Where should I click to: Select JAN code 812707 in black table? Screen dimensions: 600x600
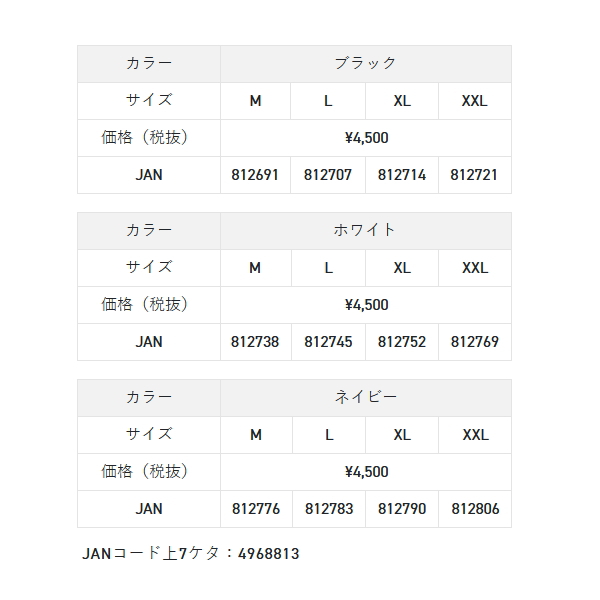(328, 175)
